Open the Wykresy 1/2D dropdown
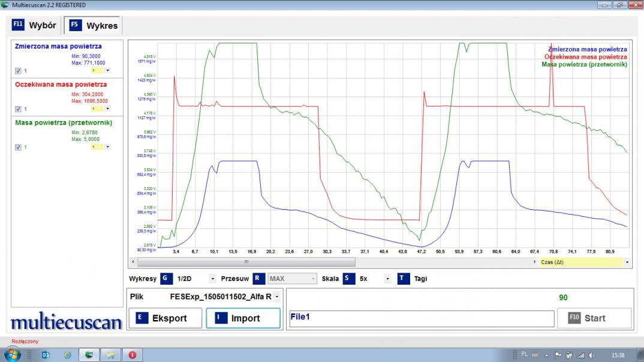 (x=212, y=279)
